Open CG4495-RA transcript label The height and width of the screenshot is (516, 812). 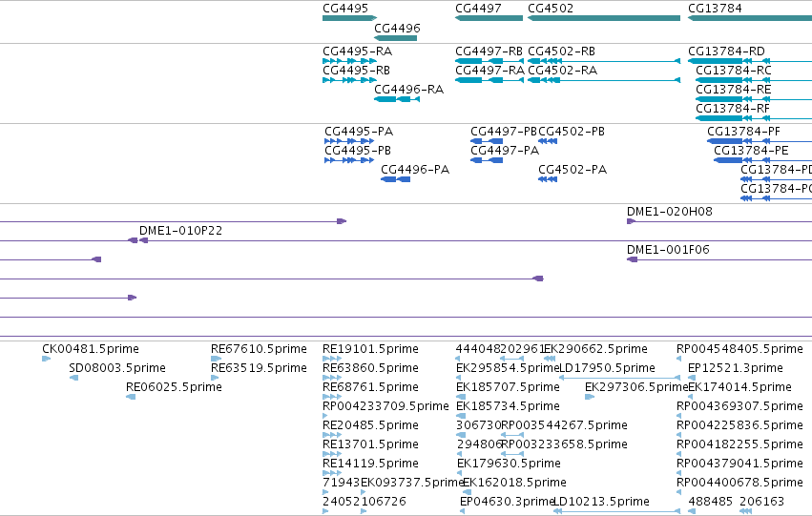[357, 52]
